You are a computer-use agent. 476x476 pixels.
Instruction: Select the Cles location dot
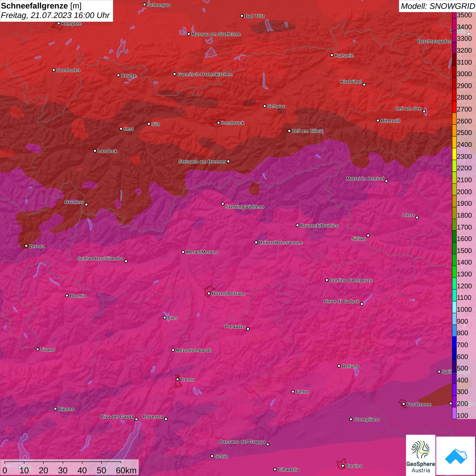tap(165, 318)
